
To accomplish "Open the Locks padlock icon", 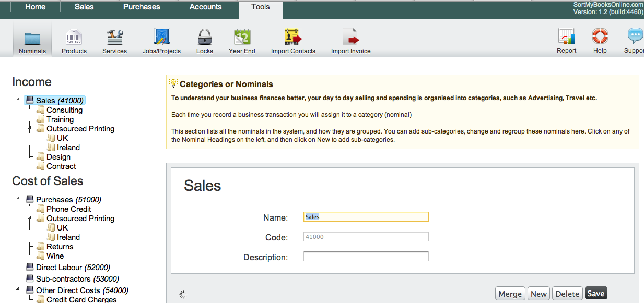I will point(204,38).
